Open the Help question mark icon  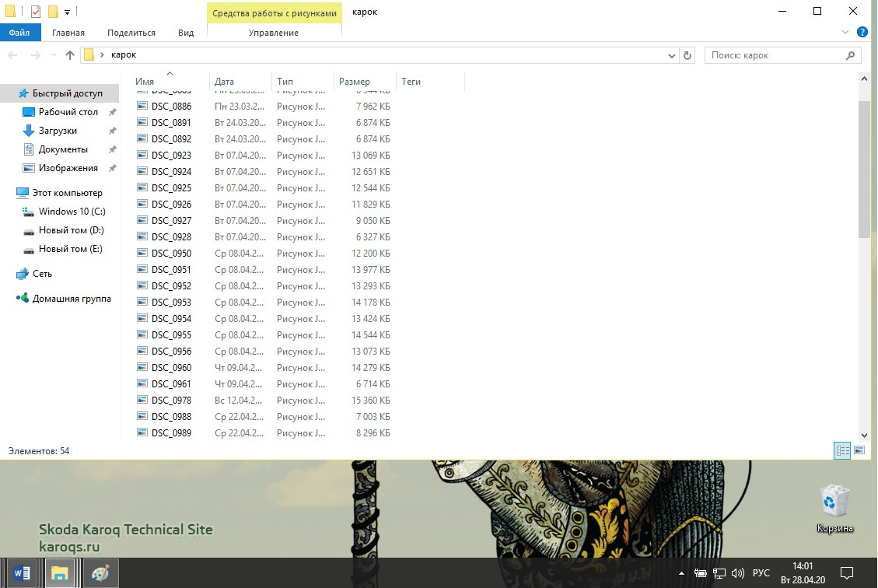(863, 33)
